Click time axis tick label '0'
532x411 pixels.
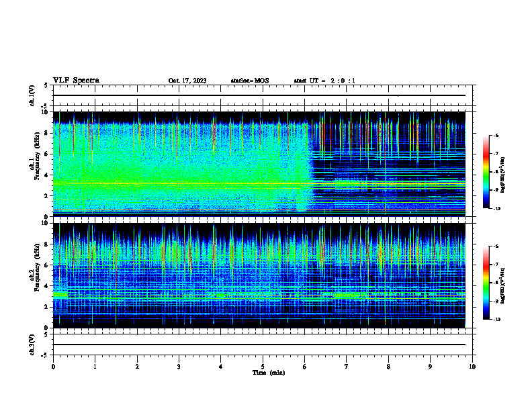point(53,367)
